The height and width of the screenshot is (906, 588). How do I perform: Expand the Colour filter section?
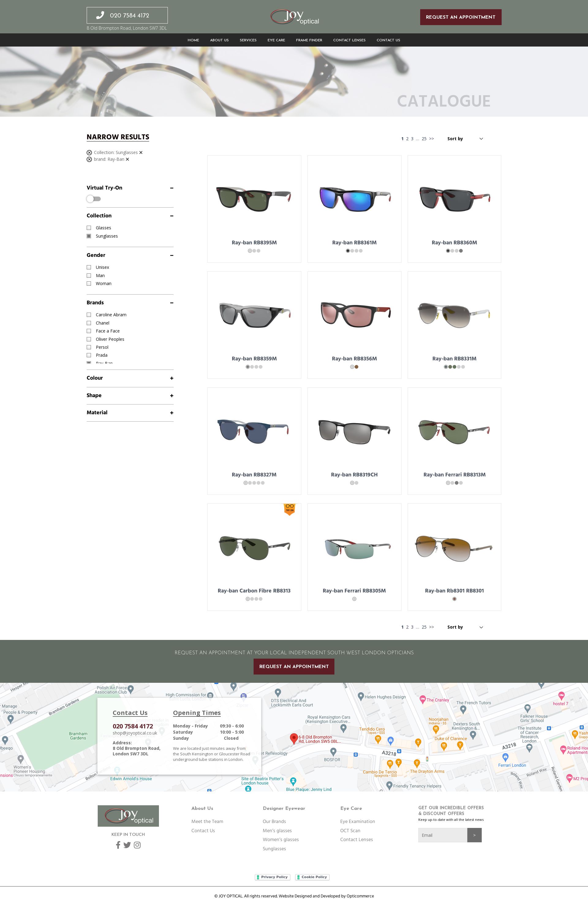click(x=172, y=378)
